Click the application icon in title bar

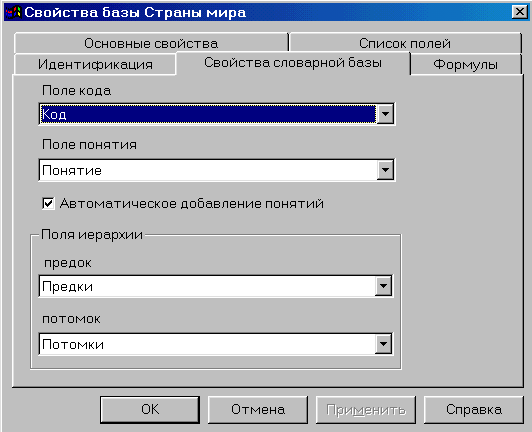pos(13,12)
